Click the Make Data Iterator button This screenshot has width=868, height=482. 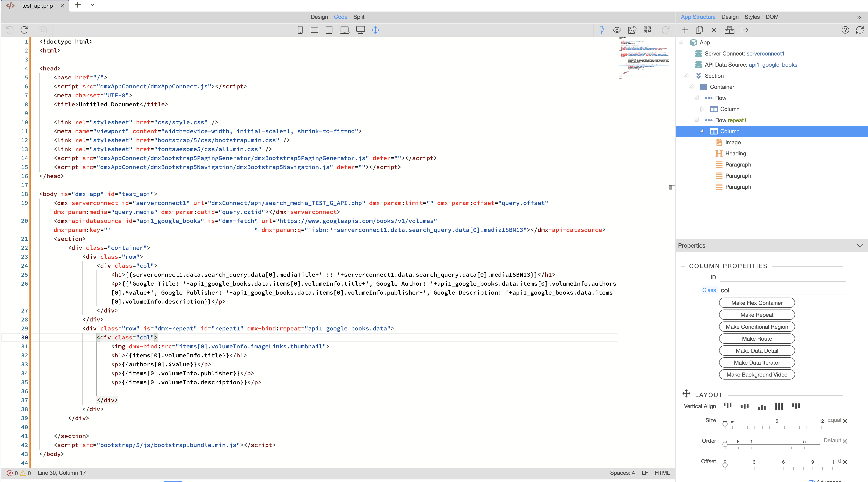pos(757,363)
